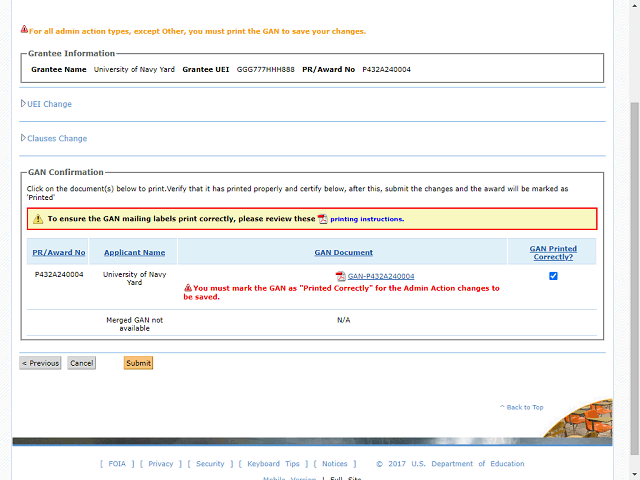Click the N/A cell in GAN Document column
Image resolution: width=640 pixels, height=480 pixels.
[343, 320]
